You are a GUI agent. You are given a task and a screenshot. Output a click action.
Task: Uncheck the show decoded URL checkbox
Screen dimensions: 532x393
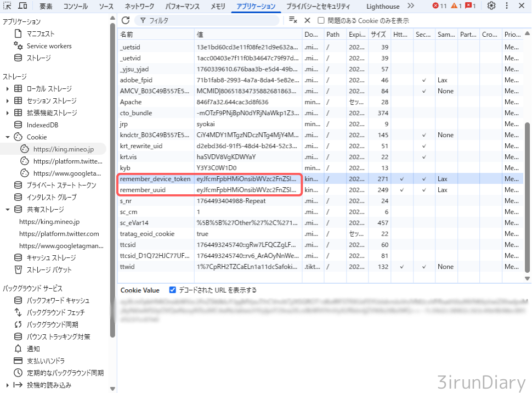click(x=173, y=290)
